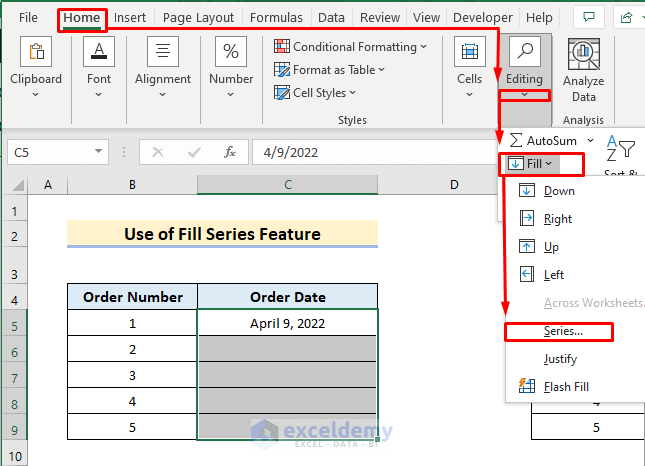
Task: Switch to the Review tab
Action: 380,17
